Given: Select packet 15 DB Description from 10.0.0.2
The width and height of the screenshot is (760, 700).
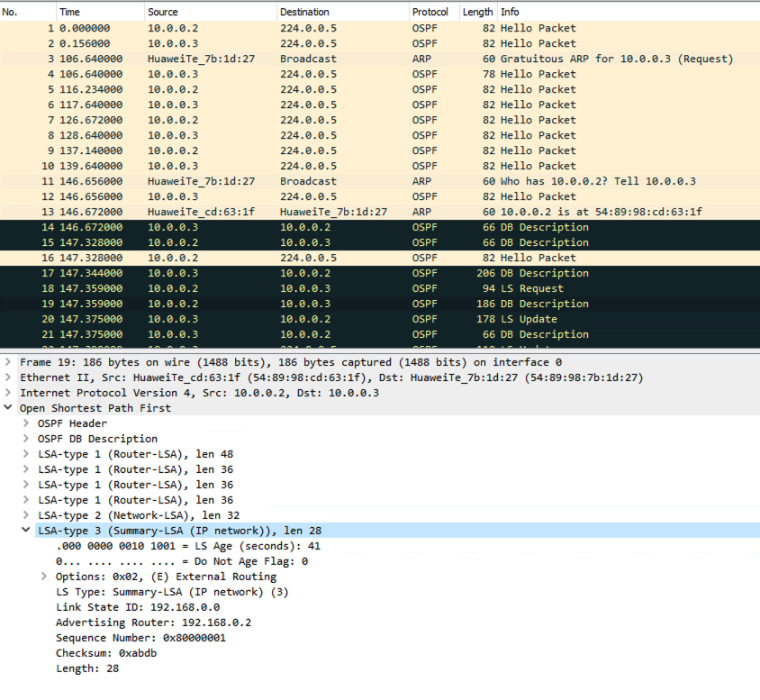Looking at the screenshot, I should (x=380, y=242).
